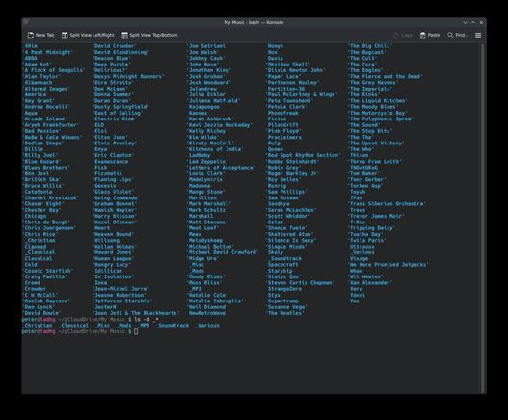
Task: Select the 'Ultravox' entry
Action: [362, 247]
